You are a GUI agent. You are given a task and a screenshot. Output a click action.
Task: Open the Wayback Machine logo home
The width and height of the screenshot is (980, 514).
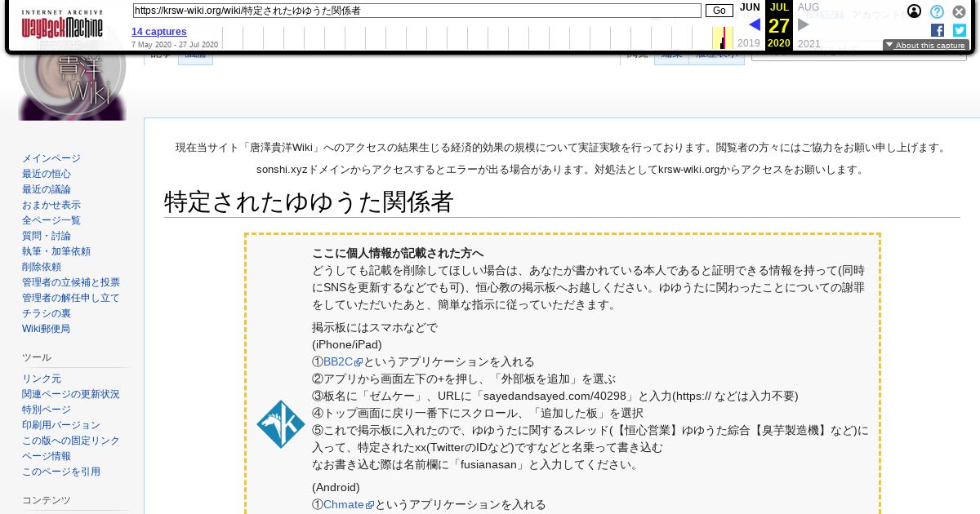[62, 24]
